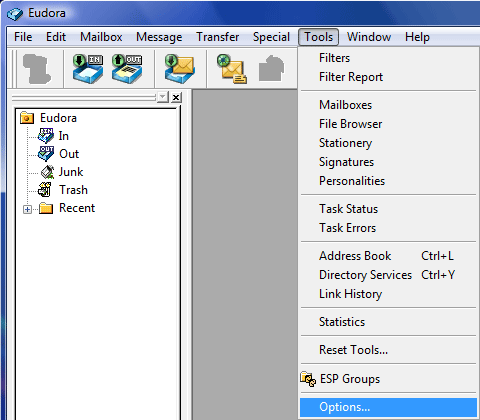480x420 pixels.
Task: Select the Recent folder label
Action: click(x=77, y=208)
